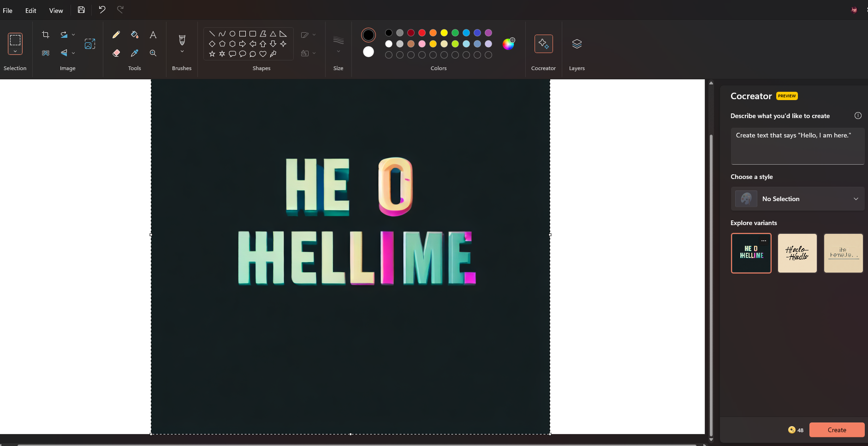Choose the Curve shape
The height and width of the screenshot is (446, 868).
pyautogui.click(x=222, y=34)
